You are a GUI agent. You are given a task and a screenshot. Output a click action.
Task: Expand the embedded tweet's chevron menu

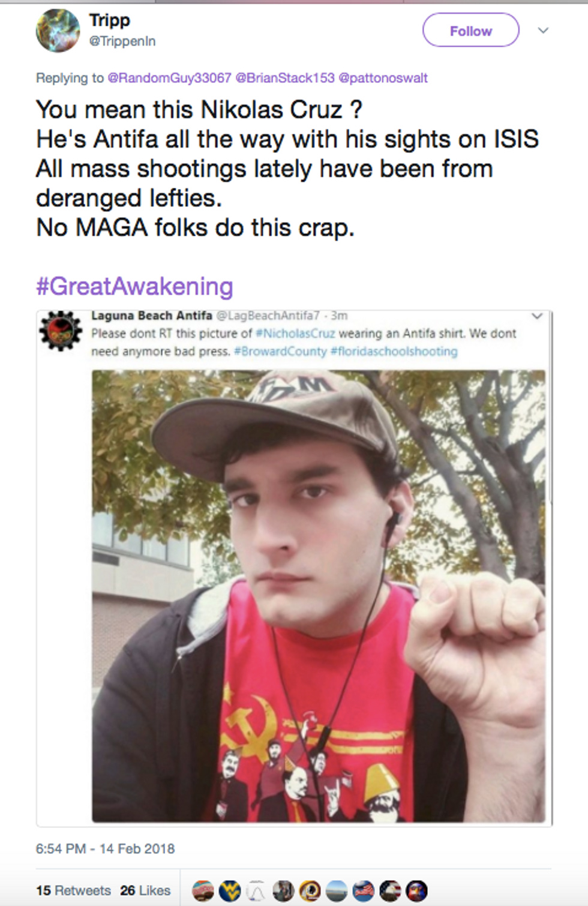(x=537, y=316)
